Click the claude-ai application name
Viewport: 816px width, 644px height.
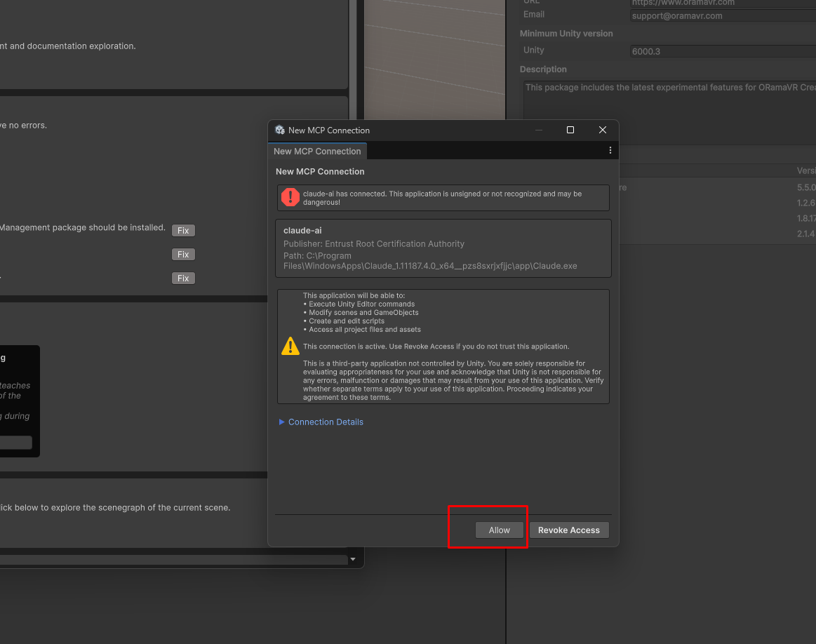[302, 230]
